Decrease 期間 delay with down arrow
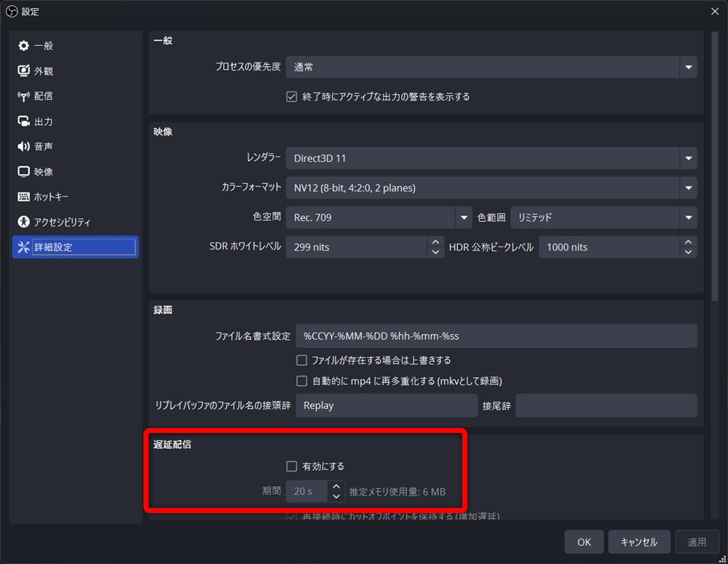Screen dimensions: 728x564 (x=336, y=496)
